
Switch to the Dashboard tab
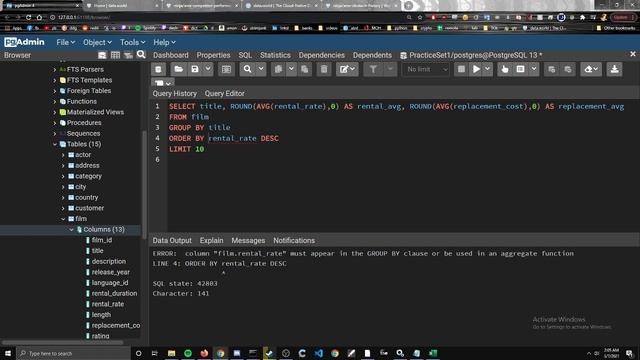pyautogui.click(x=171, y=55)
